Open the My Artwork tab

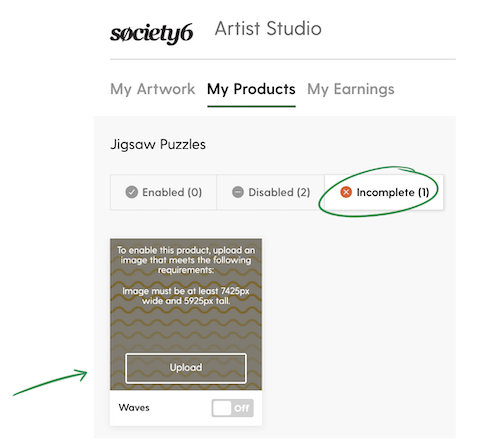[x=153, y=89]
